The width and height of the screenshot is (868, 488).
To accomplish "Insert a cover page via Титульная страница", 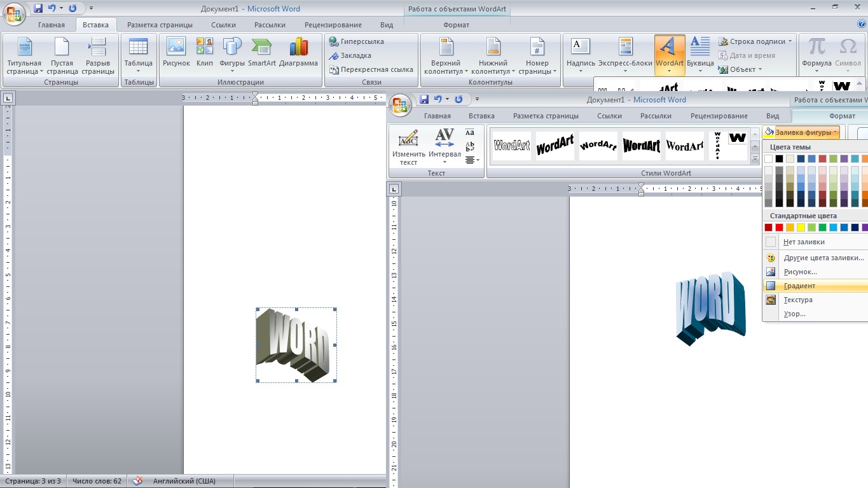I will coord(24,56).
